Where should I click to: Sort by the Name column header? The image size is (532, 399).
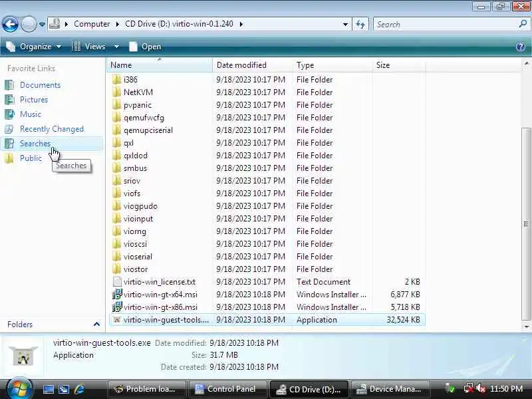click(x=160, y=65)
